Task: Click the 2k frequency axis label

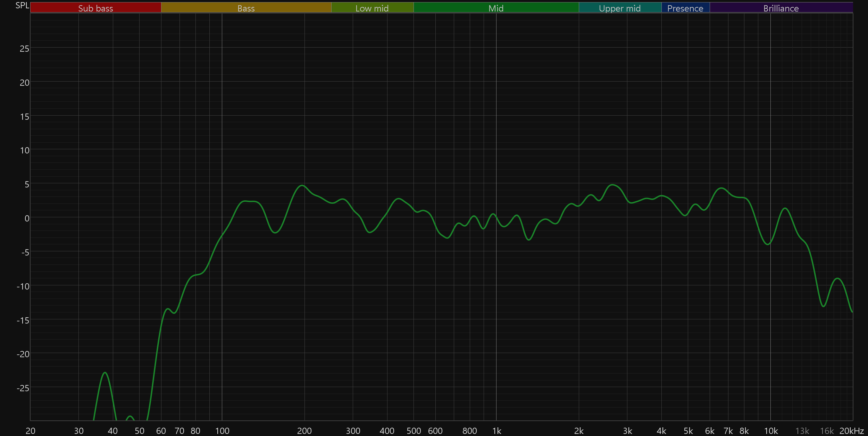Action: pos(579,431)
